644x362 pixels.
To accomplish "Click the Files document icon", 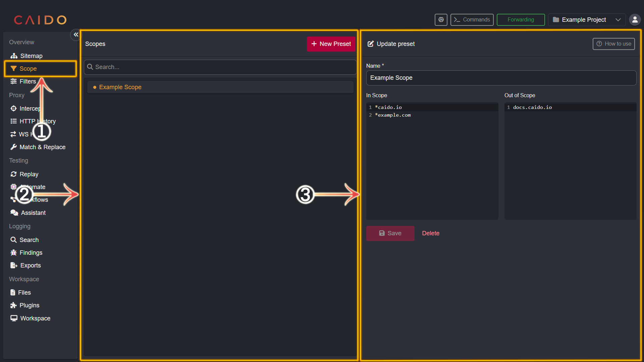I will pos(13,293).
